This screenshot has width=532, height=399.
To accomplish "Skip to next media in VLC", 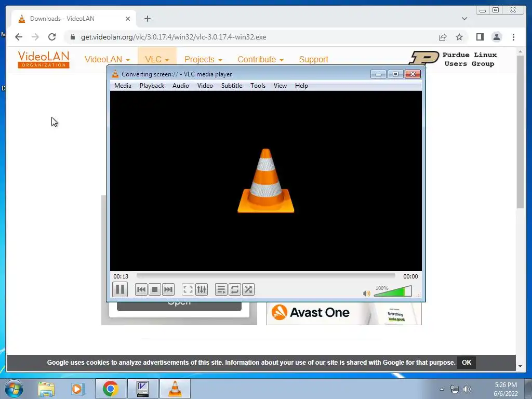I will click(x=168, y=289).
